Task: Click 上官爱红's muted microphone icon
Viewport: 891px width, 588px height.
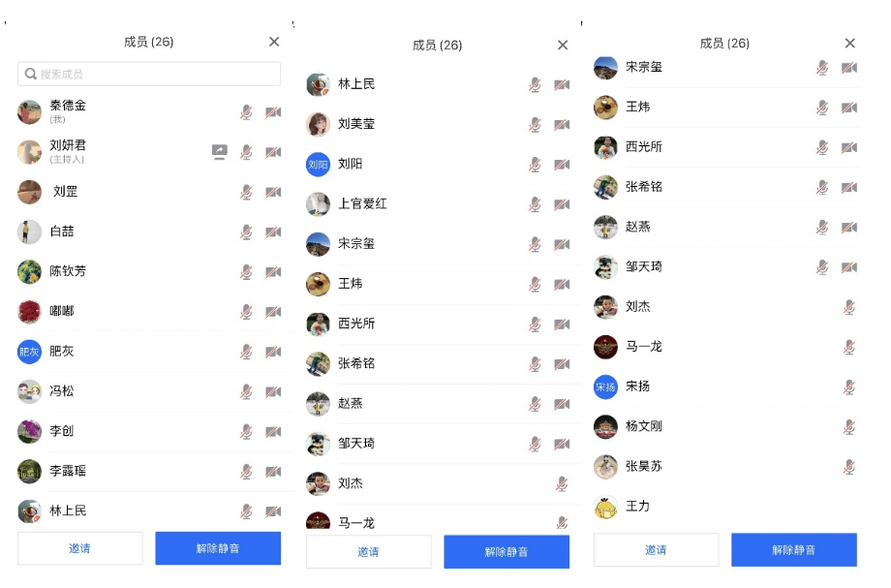Action: tap(535, 204)
